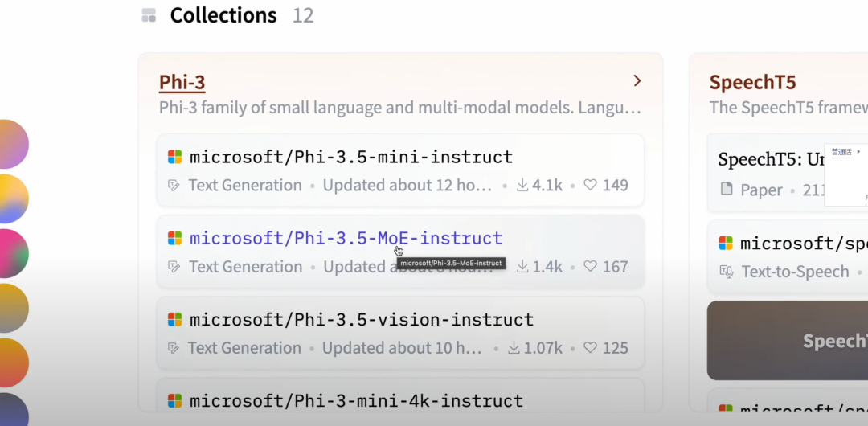Click the 1.07k downloads count
The width and height of the screenshot is (868, 426).
542,348
